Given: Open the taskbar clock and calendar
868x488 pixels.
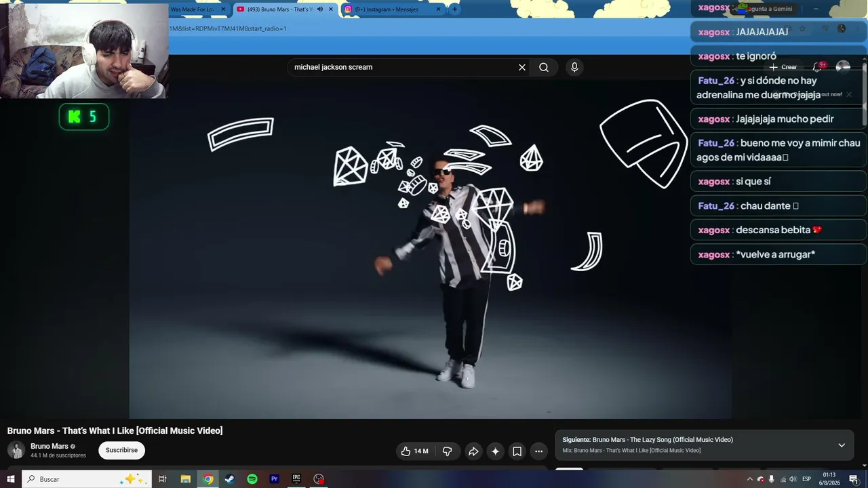Looking at the screenshot, I should [x=829, y=479].
